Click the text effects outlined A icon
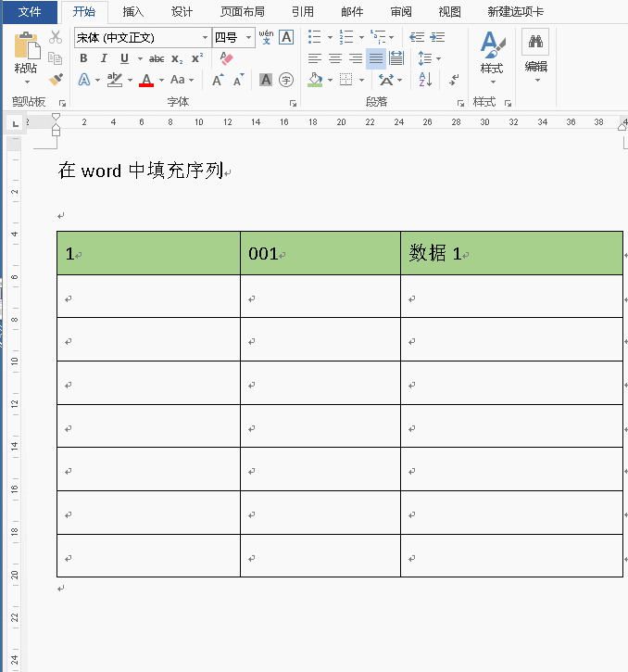628x672 pixels. [x=84, y=80]
